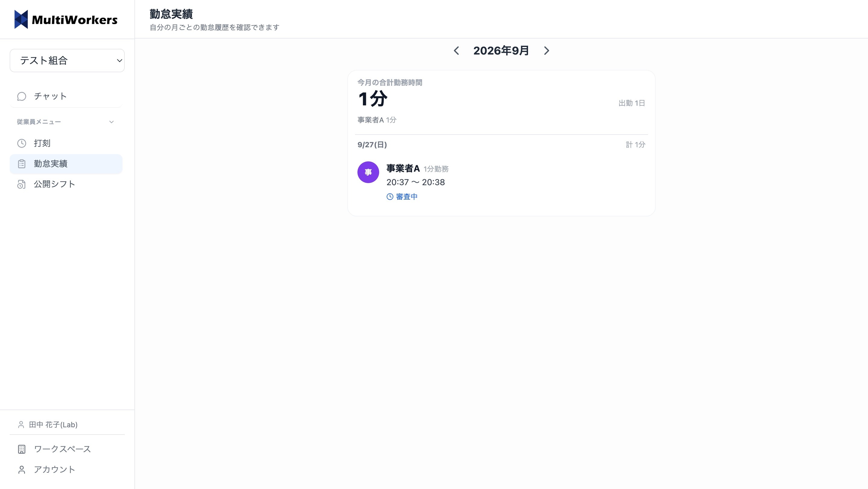Screen dimensions: 868x489
Task: Click the 審査中 status label
Action: coord(407,197)
